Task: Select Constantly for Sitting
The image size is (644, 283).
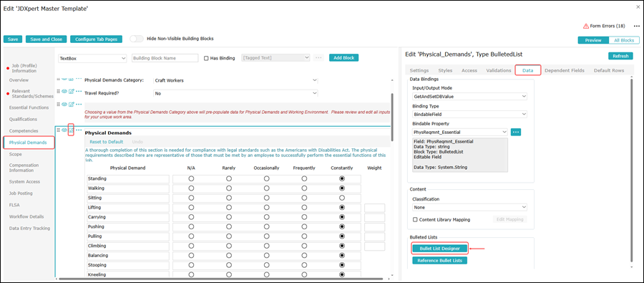Action: pos(342,198)
